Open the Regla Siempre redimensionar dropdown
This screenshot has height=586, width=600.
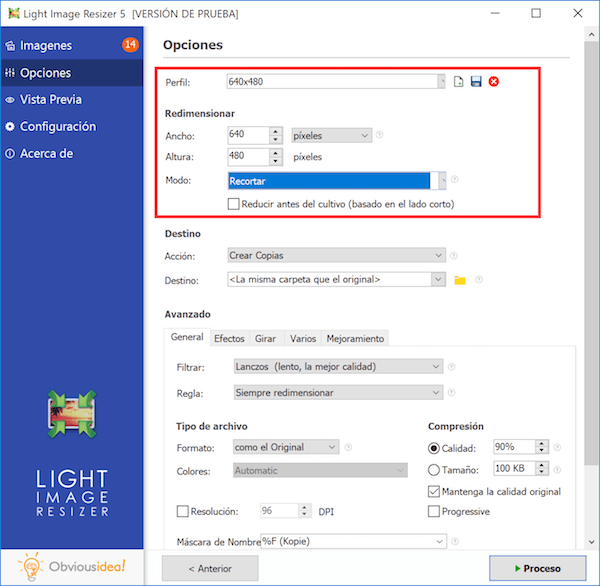[338, 393]
